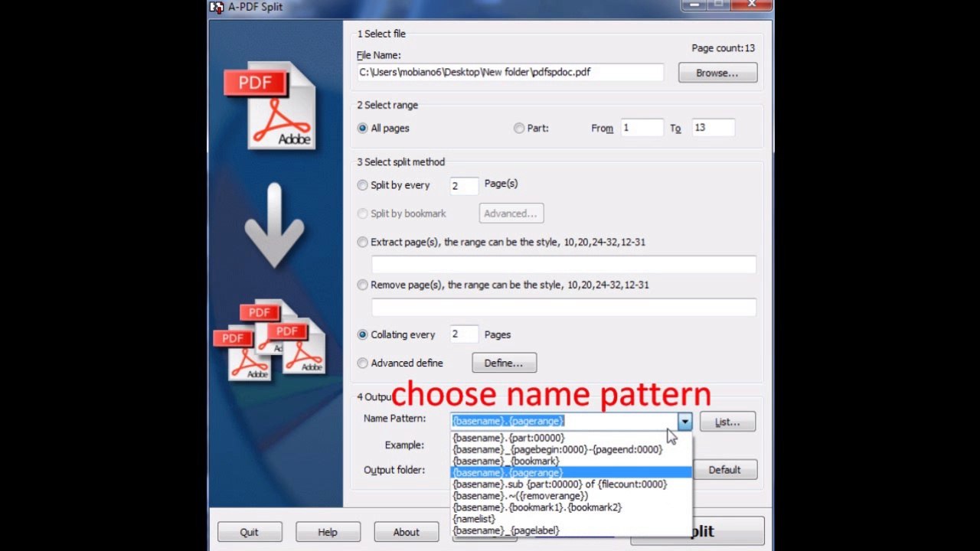Click the Extract page(s) range input field
The height and width of the screenshot is (551, 980).
click(x=563, y=264)
